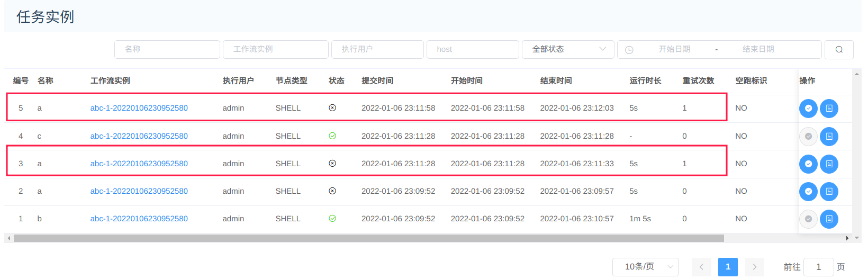
Task: Force success for task instance 3
Action: pos(808,164)
